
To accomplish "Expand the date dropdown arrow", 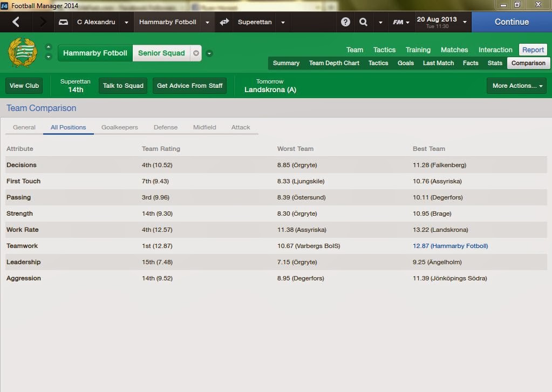I will coord(465,22).
